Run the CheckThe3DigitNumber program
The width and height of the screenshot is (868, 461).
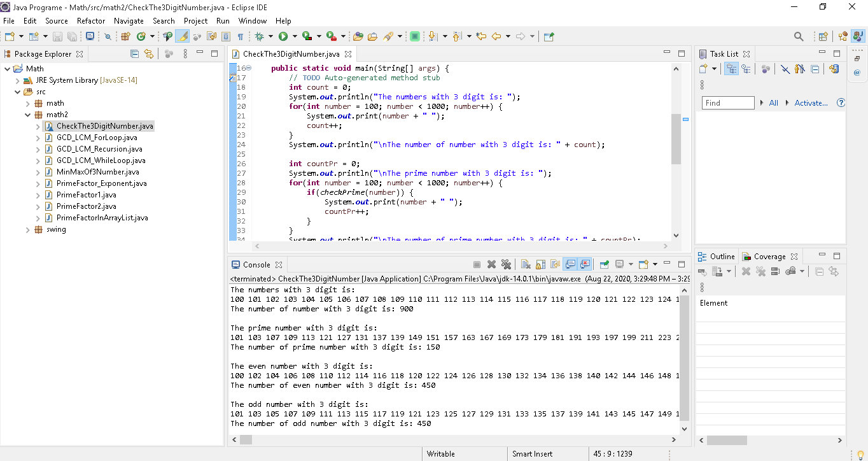tap(283, 36)
